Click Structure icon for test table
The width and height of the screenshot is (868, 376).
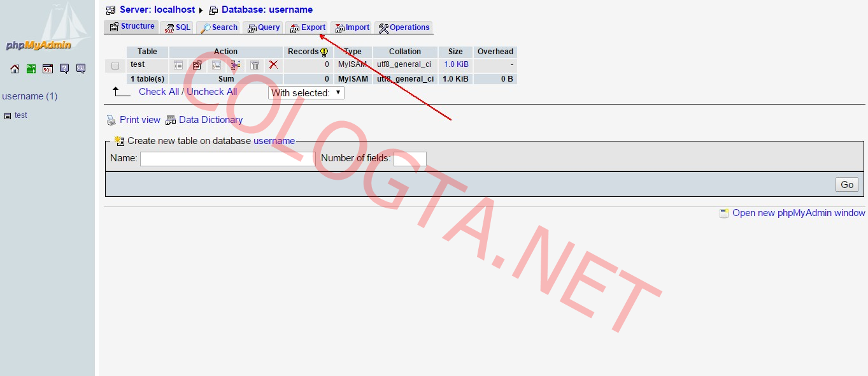tap(197, 65)
